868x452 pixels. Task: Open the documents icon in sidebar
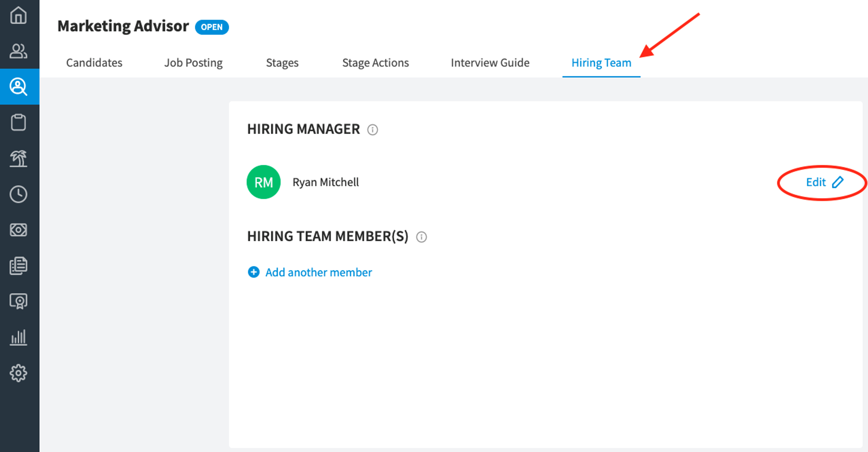pyautogui.click(x=19, y=266)
